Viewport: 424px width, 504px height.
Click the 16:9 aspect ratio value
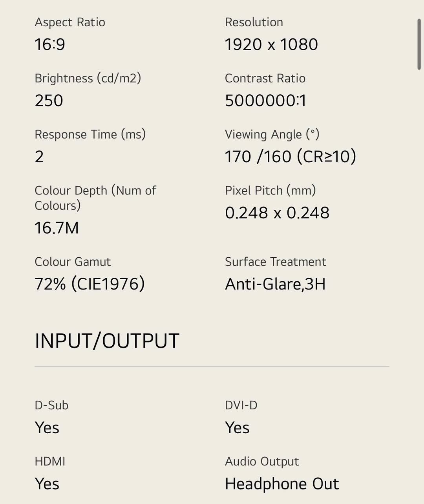click(x=50, y=44)
